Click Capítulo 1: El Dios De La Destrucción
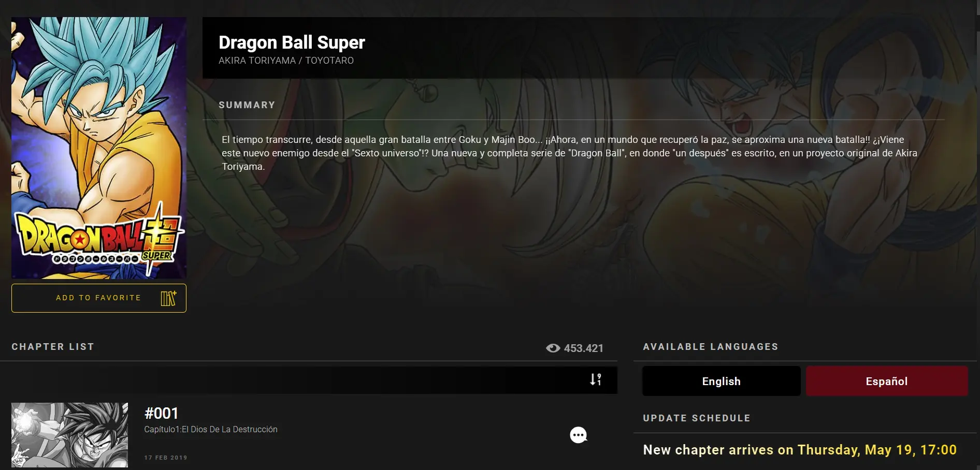The width and height of the screenshot is (980, 470). tap(211, 429)
